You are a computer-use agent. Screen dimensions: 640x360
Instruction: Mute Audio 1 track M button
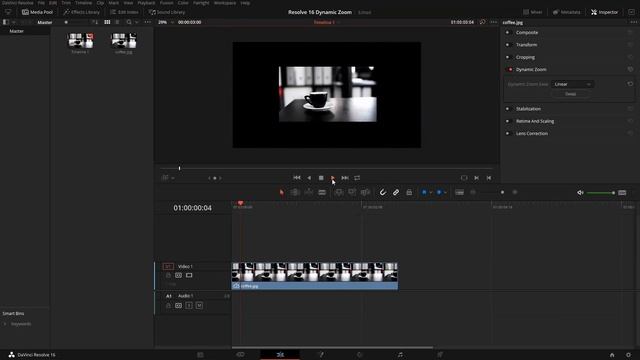199,305
